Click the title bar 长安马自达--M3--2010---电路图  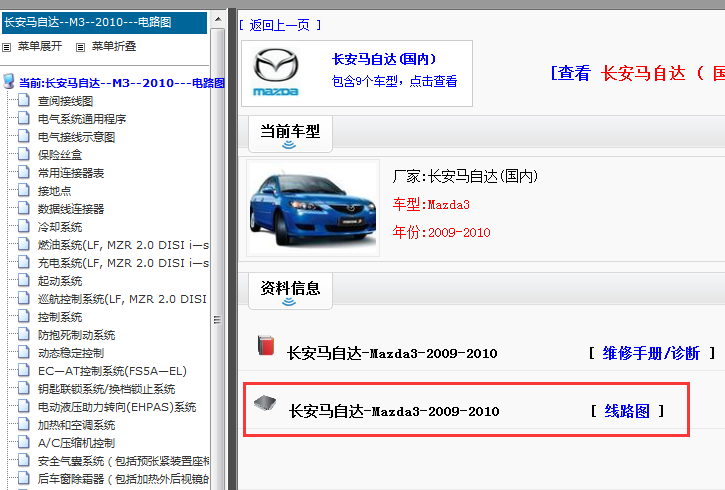pos(104,22)
